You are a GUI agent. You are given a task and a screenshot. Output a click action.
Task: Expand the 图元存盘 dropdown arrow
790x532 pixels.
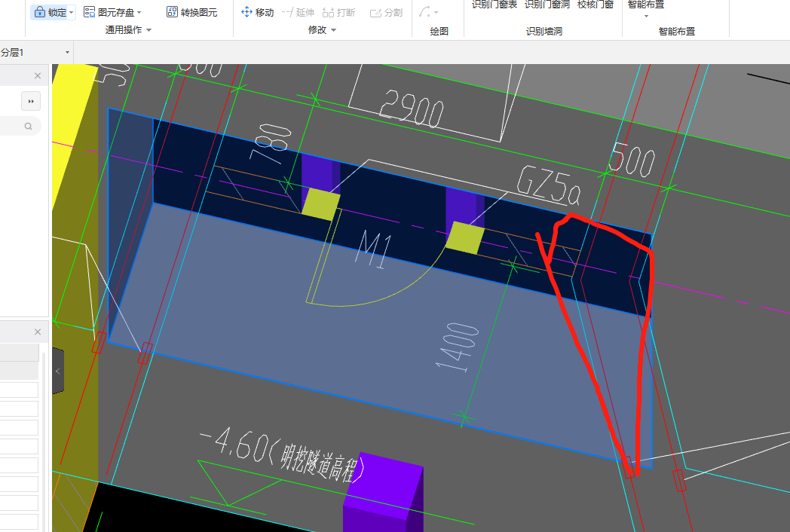pyautogui.click(x=139, y=13)
